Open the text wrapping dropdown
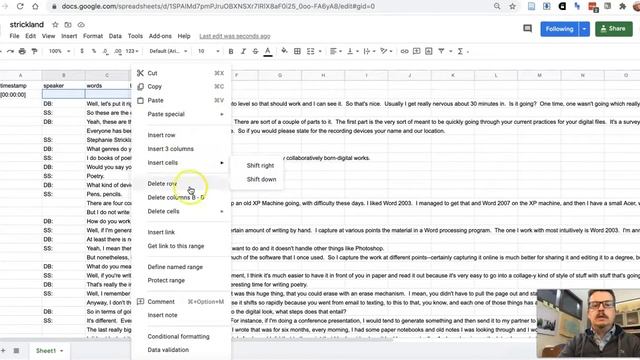This screenshot has height=360, width=640. [369, 51]
